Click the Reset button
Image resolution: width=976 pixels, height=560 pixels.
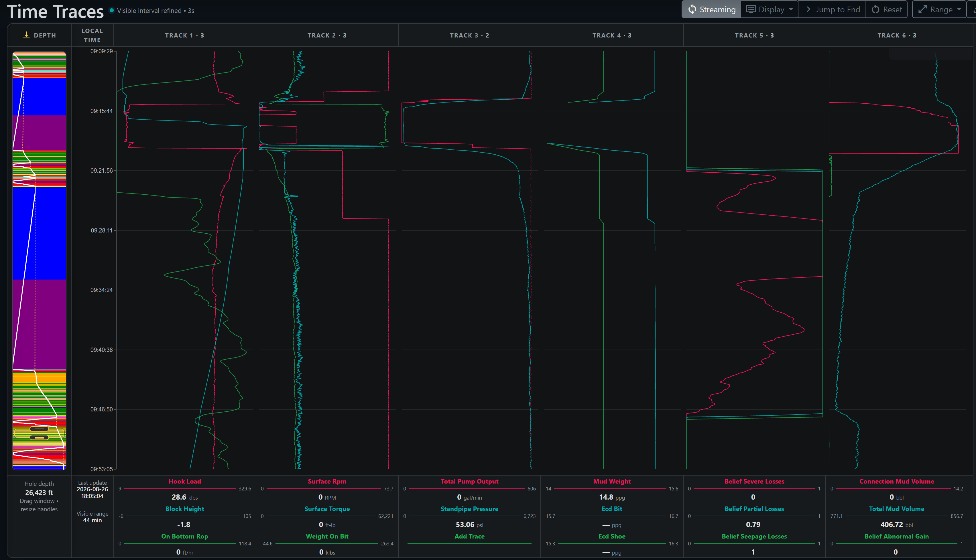coord(886,10)
